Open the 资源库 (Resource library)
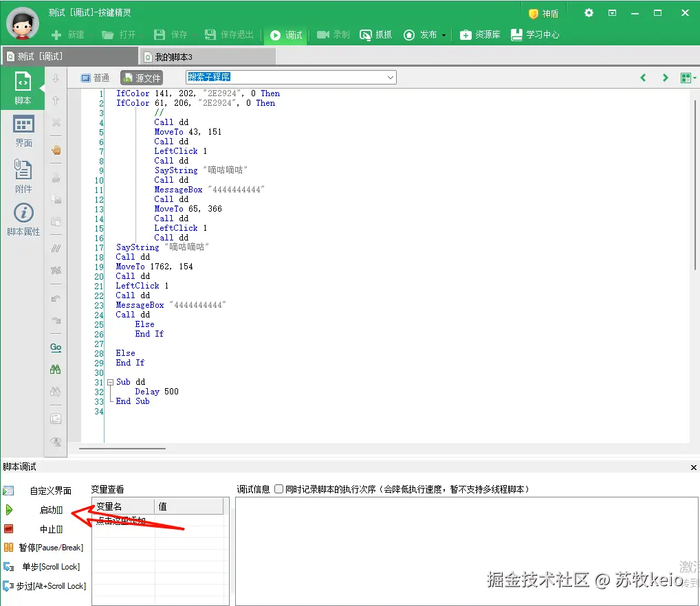The height and width of the screenshot is (606, 700). [480, 35]
